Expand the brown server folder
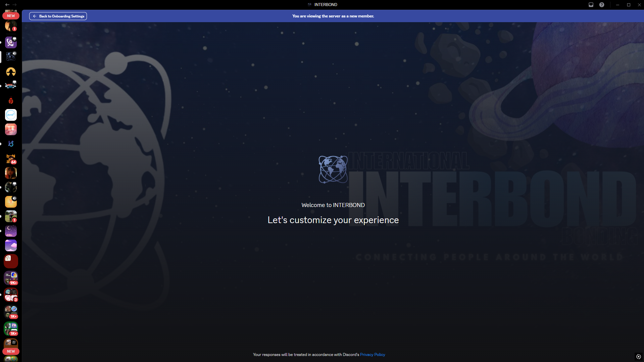Viewport: 644px width, 362px height. [x=11, y=344]
